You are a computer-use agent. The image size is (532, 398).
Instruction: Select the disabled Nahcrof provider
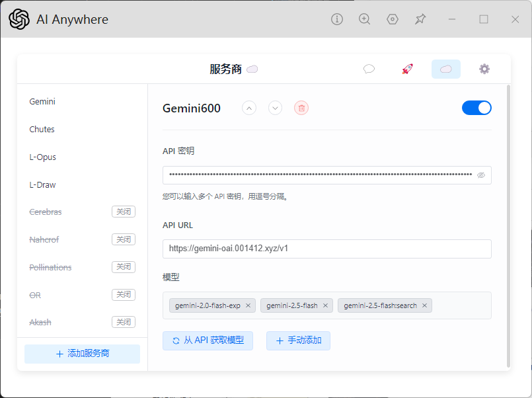(x=44, y=240)
